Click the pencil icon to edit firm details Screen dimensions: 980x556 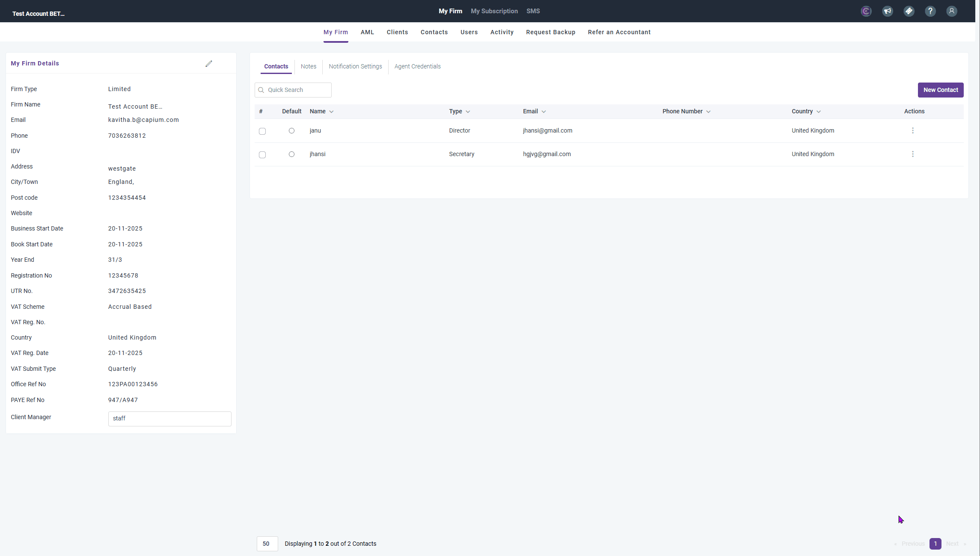coord(209,64)
